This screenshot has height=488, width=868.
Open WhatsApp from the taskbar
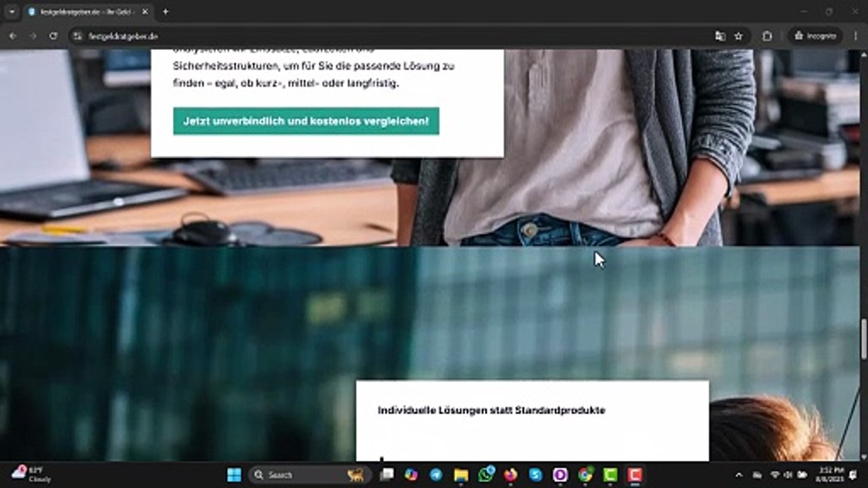(x=486, y=474)
